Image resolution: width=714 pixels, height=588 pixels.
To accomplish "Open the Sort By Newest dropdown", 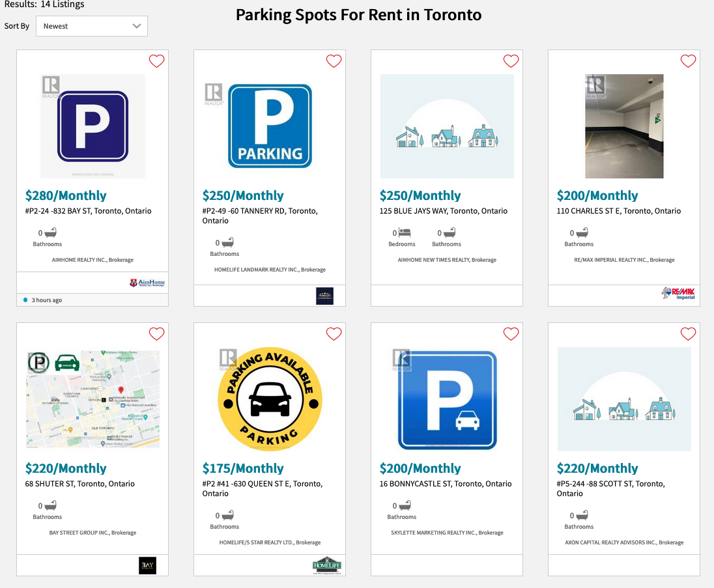I will (91, 26).
